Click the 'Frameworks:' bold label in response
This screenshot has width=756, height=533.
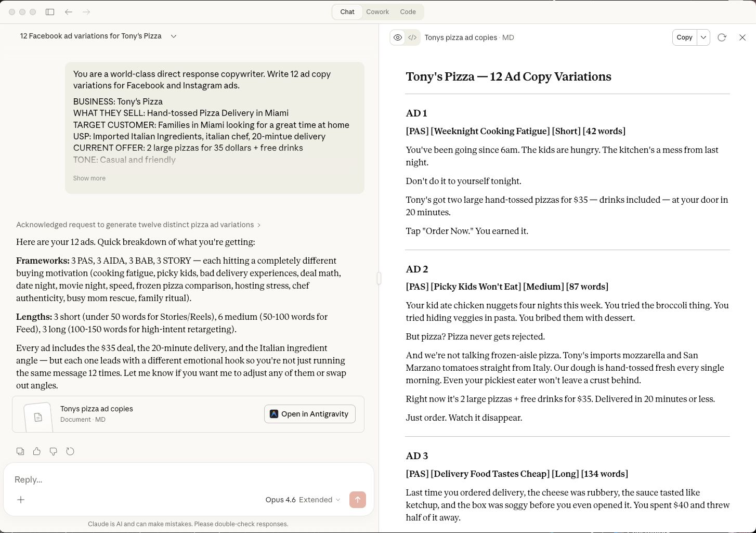point(43,261)
